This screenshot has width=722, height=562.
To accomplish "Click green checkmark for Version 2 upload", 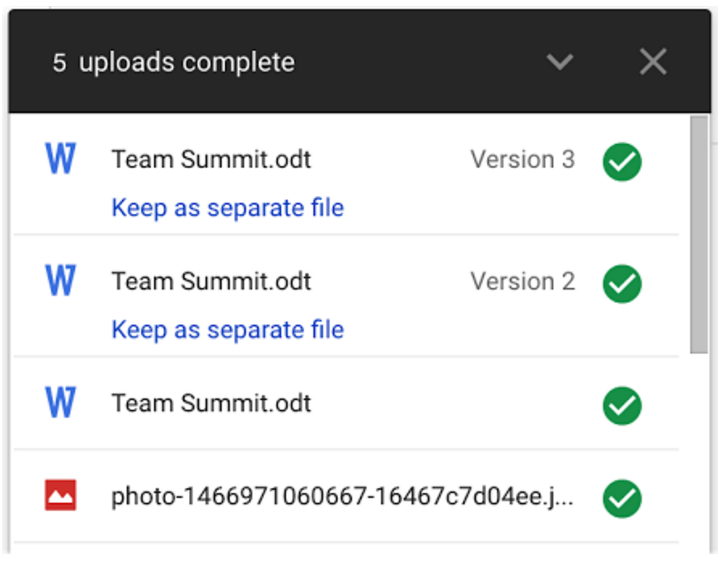I will coord(622,284).
